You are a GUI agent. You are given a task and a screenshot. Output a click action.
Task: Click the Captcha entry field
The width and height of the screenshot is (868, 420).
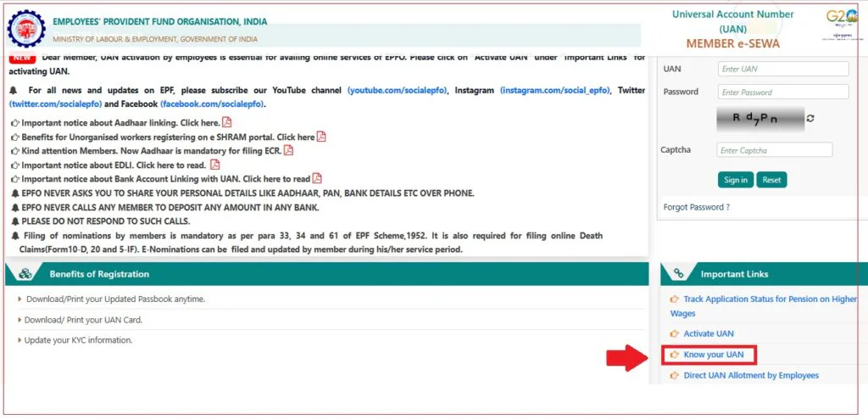tap(775, 150)
